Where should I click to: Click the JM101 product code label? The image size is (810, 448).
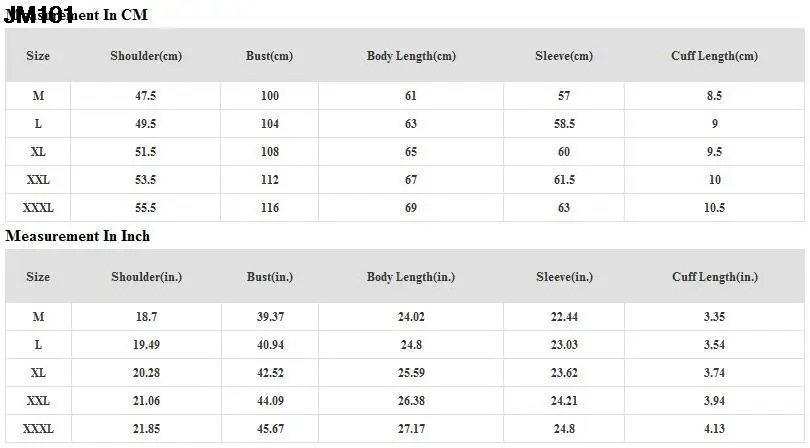pos(39,14)
